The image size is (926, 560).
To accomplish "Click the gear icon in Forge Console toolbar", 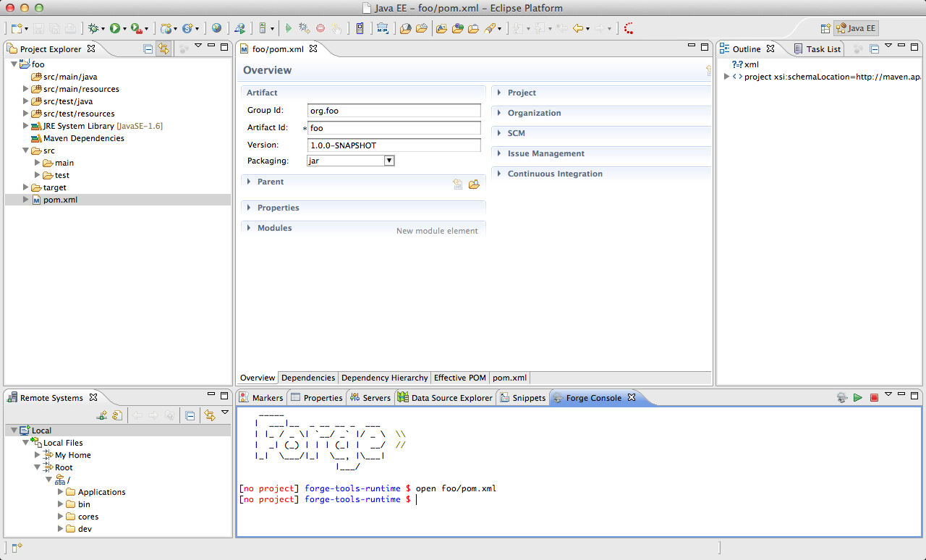I will [842, 397].
